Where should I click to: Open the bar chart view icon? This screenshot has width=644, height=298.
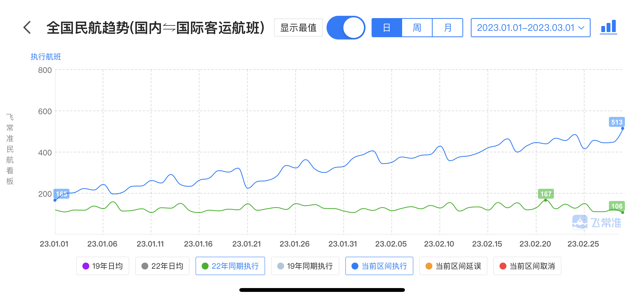coord(608,27)
